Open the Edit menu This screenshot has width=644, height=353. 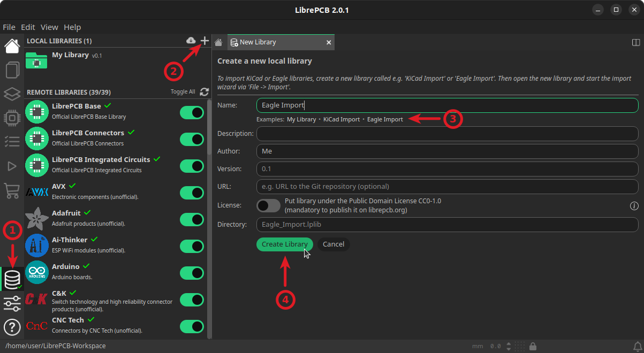[x=28, y=27]
